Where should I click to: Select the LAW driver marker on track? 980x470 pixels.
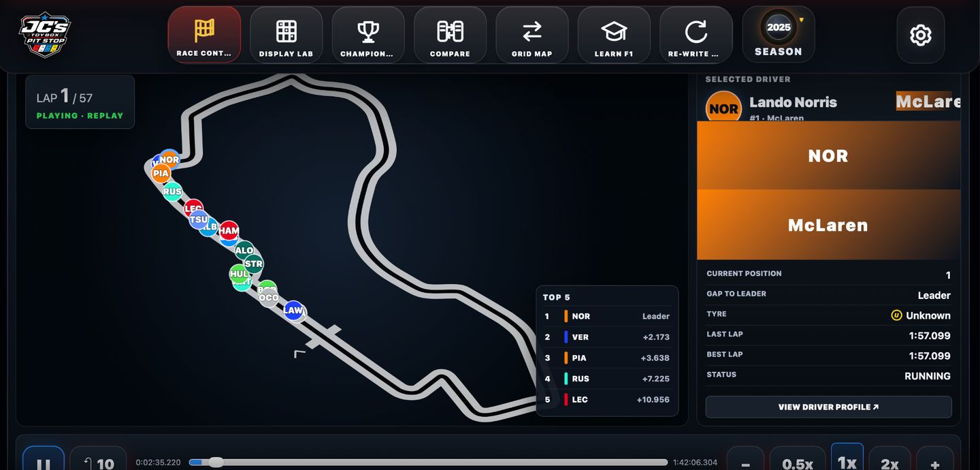coord(293,311)
